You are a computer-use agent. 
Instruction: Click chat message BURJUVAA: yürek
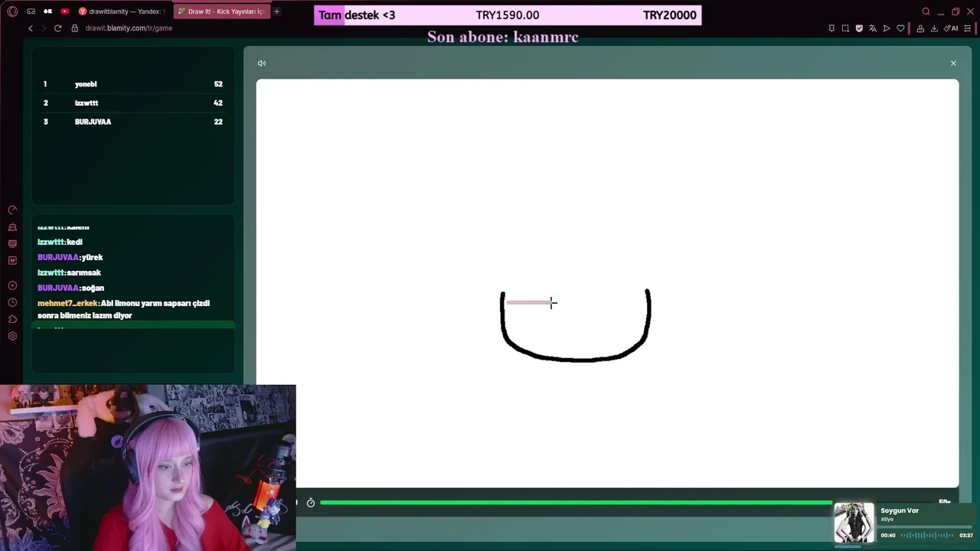coord(70,257)
